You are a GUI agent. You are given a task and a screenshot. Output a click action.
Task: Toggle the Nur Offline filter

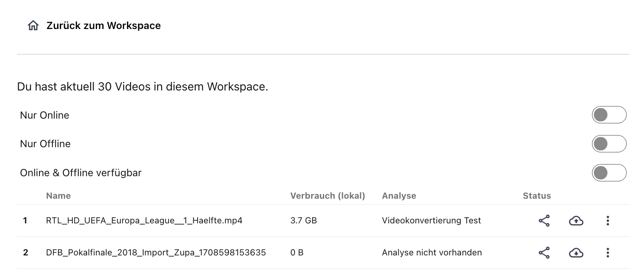click(608, 144)
